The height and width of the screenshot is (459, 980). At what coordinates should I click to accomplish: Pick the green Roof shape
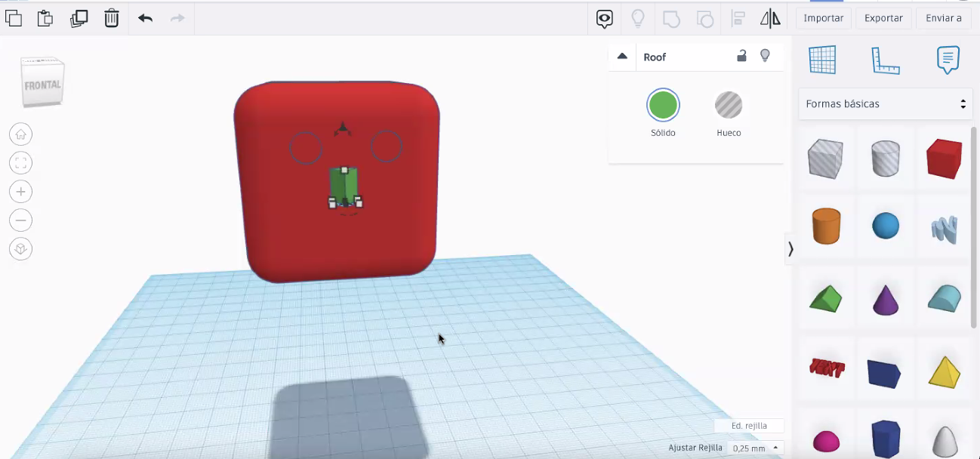point(825,298)
